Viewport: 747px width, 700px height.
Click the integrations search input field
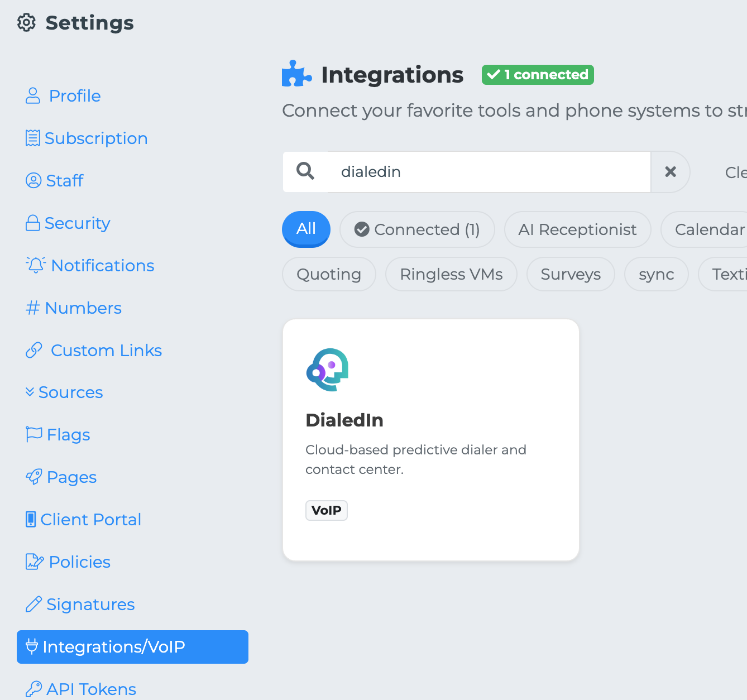(x=489, y=172)
